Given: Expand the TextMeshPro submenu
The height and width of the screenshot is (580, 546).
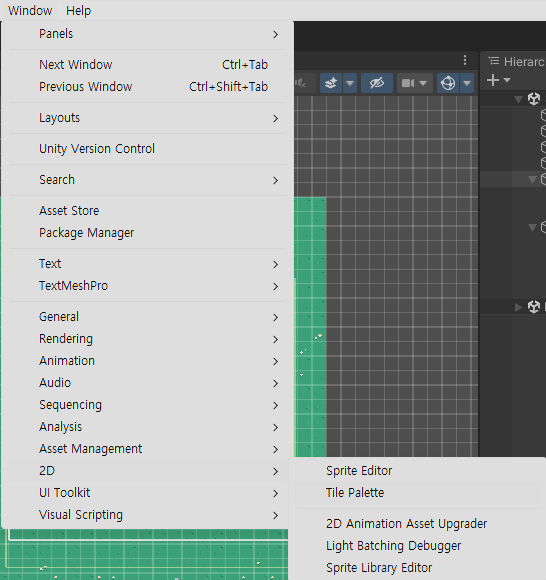Looking at the screenshot, I should click(147, 286).
